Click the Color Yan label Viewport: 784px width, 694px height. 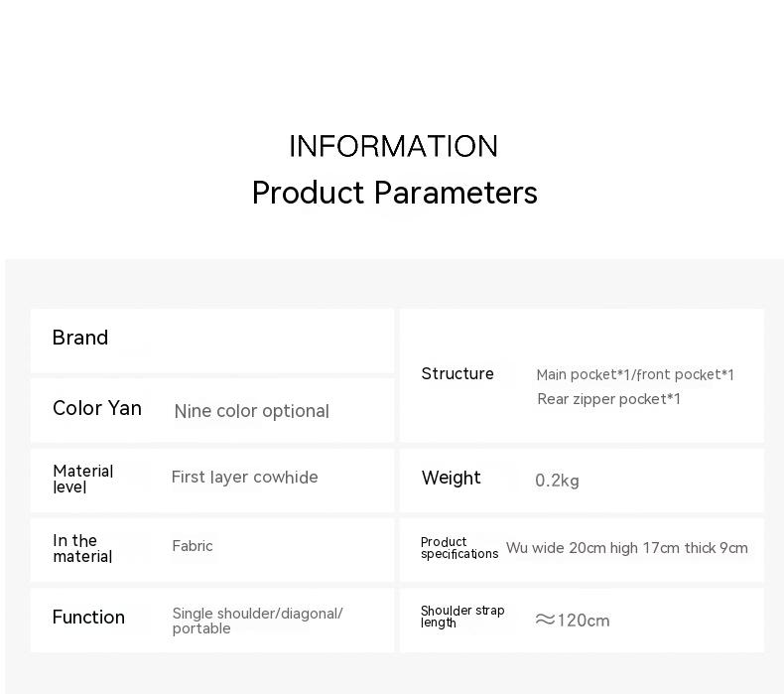[x=97, y=408]
